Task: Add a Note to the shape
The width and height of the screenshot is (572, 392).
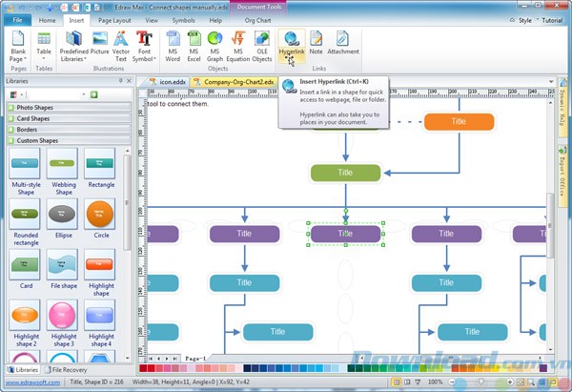Action: [x=316, y=44]
